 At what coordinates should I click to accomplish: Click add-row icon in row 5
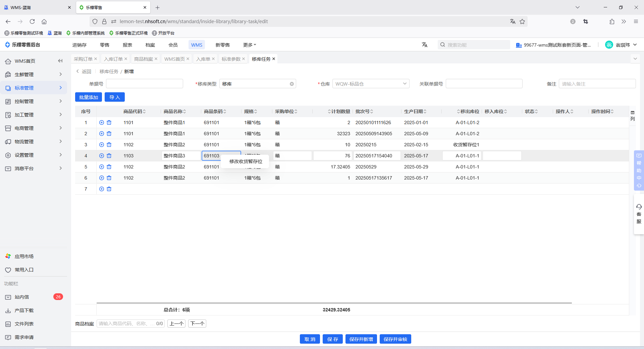102,167
